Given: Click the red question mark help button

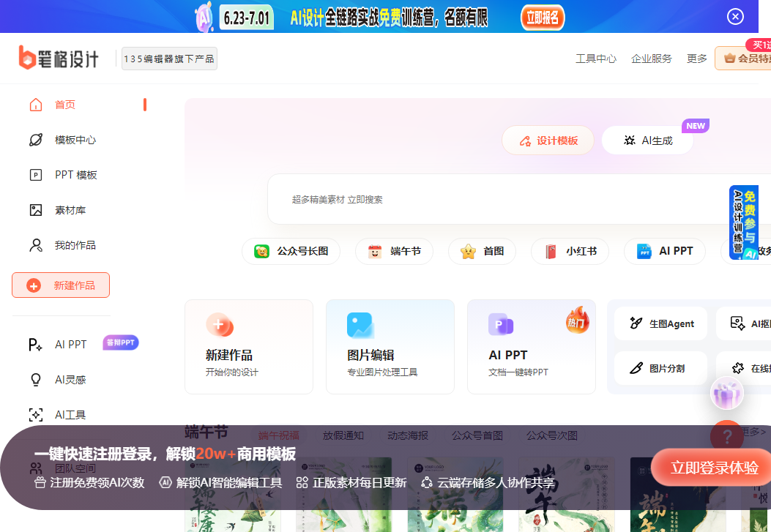Looking at the screenshot, I should coord(727,436).
